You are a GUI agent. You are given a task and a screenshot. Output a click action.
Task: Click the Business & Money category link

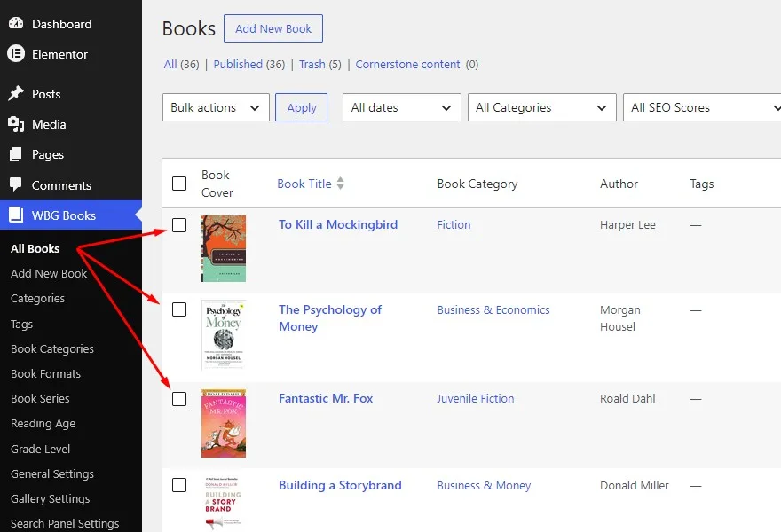click(x=484, y=485)
